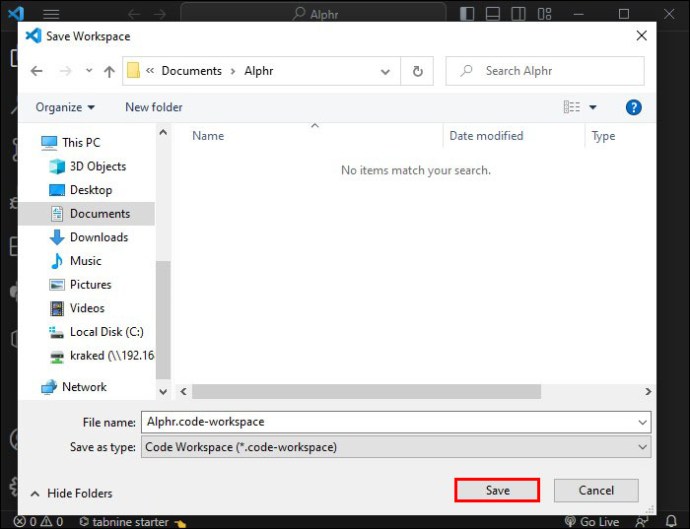This screenshot has height=529, width=690.
Task: Open the view options dropdown arrow
Action: pos(593,107)
